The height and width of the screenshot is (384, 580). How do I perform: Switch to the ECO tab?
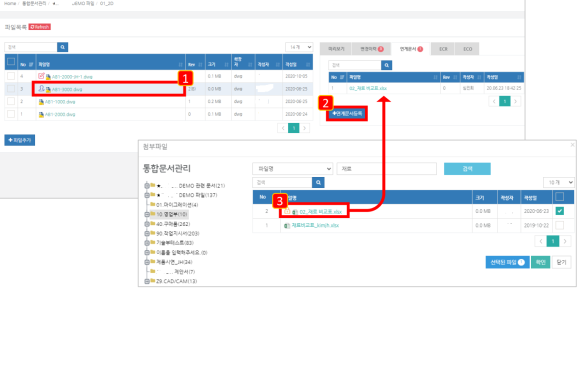(x=468, y=49)
